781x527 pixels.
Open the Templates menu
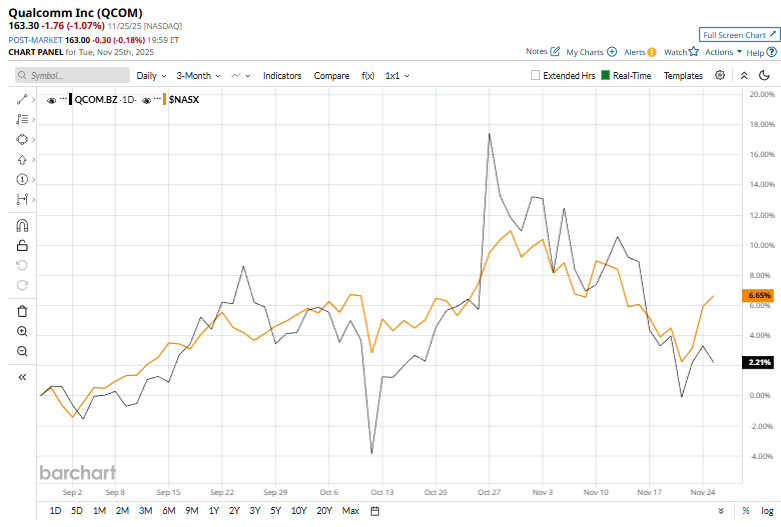click(683, 76)
